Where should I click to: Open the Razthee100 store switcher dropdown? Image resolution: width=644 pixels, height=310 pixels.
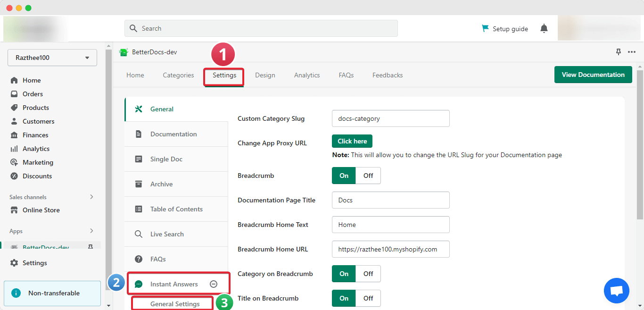pyautogui.click(x=52, y=58)
